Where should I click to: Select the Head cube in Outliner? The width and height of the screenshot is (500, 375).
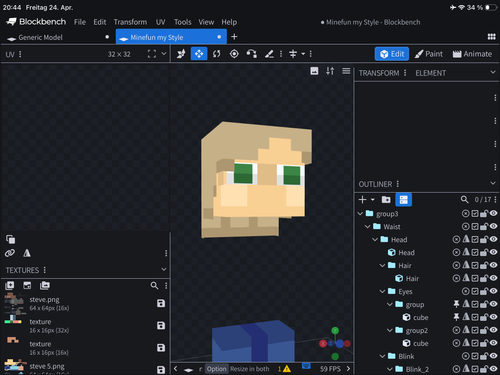click(x=406, y=253)
